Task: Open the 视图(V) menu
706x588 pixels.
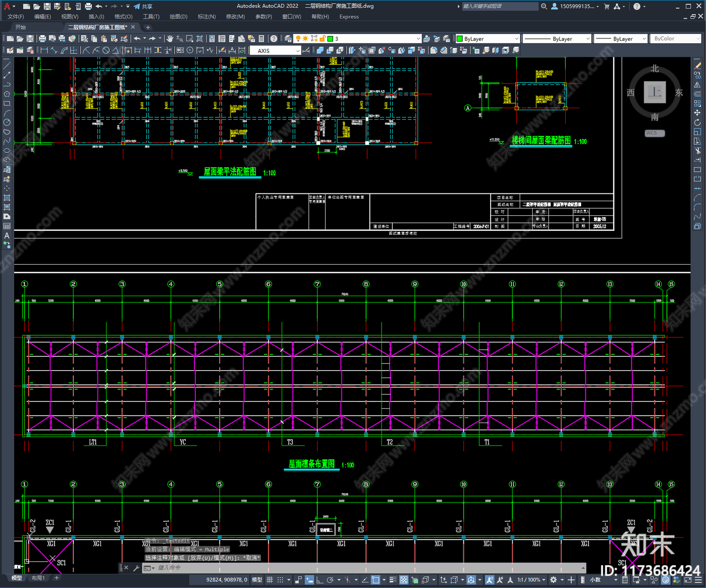Action: click(70, 16)
